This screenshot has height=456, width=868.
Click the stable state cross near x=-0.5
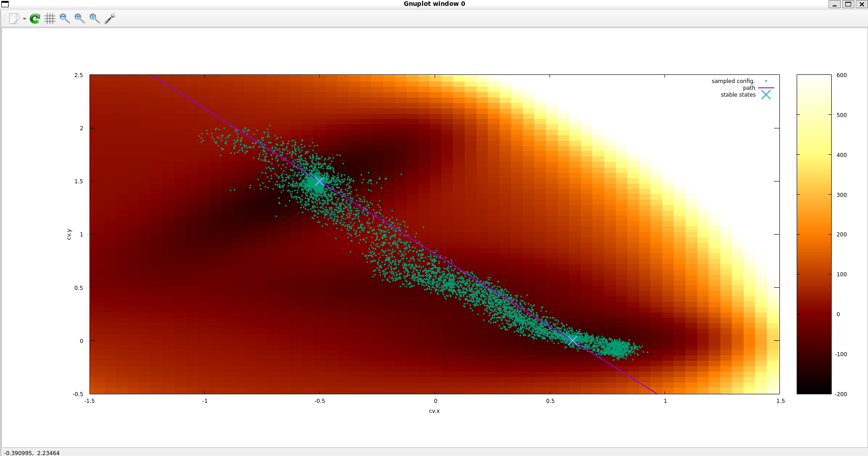pos(319,181)
